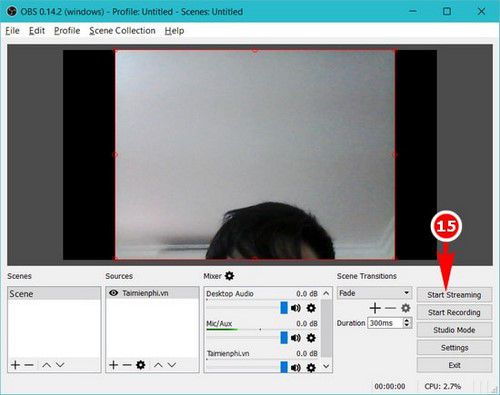Screen dimensions: 500x395
Task: Remove the selected scene with minus
Action: click(29, 365)
